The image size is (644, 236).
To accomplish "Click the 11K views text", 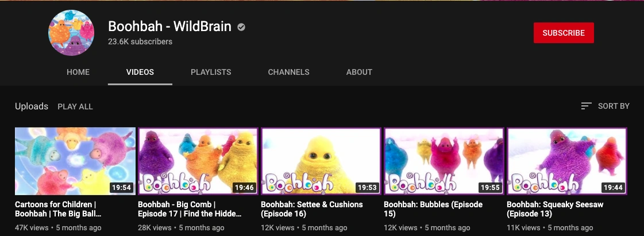I will pos(523,228).
